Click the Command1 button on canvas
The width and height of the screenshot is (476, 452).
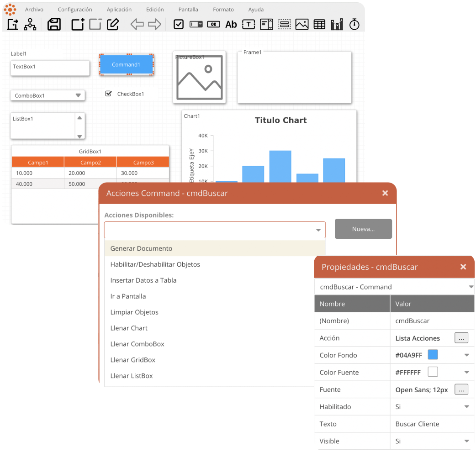click(x=126, y=65)
